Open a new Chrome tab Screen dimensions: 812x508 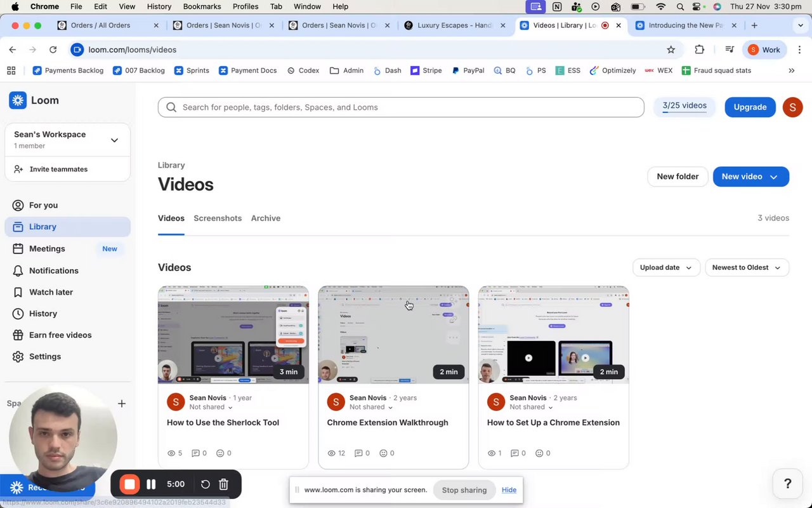click(x=754, y=25)
